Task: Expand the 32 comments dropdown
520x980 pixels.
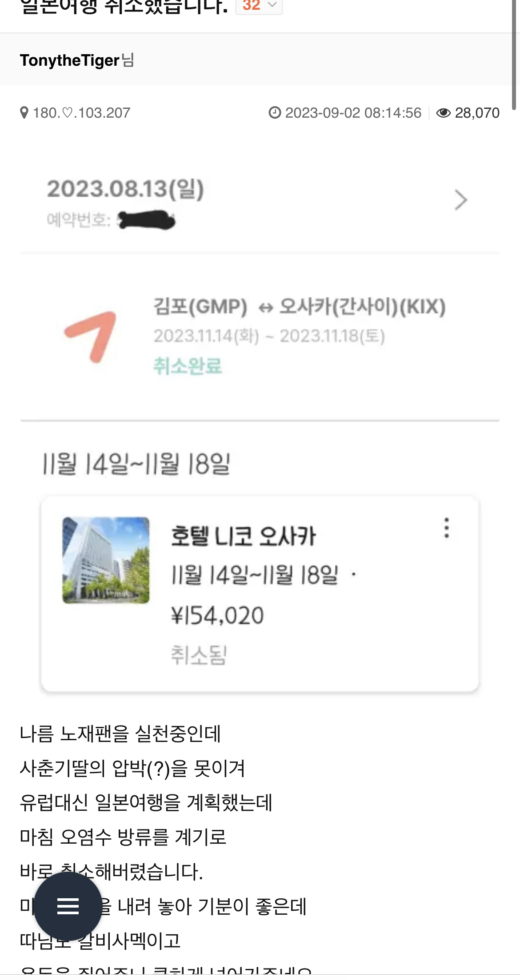Action: (x=259, y=5)
